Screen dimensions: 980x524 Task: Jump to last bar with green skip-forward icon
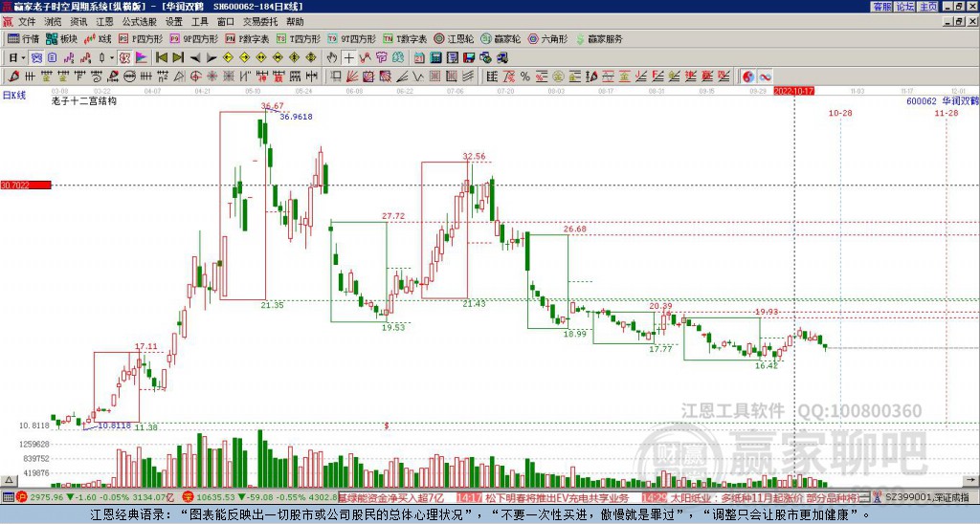(x=178, y=58)
